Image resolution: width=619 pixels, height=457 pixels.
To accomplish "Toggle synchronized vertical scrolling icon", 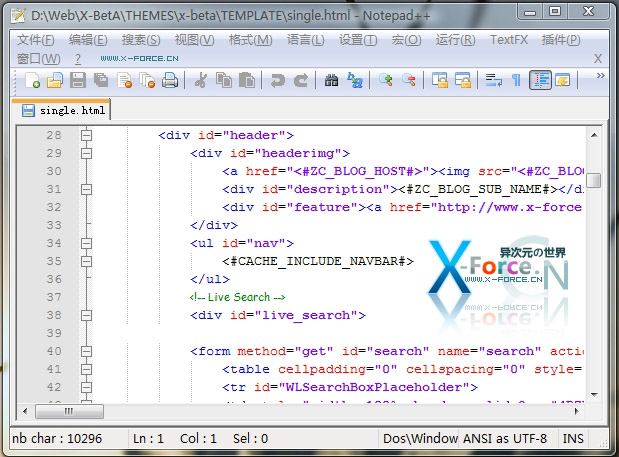I will 439,80.
